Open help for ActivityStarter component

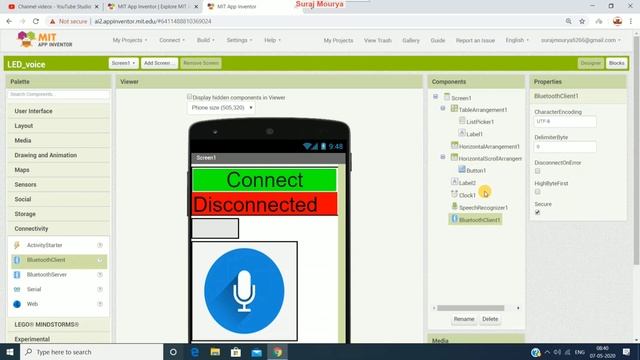pos(100,245)
